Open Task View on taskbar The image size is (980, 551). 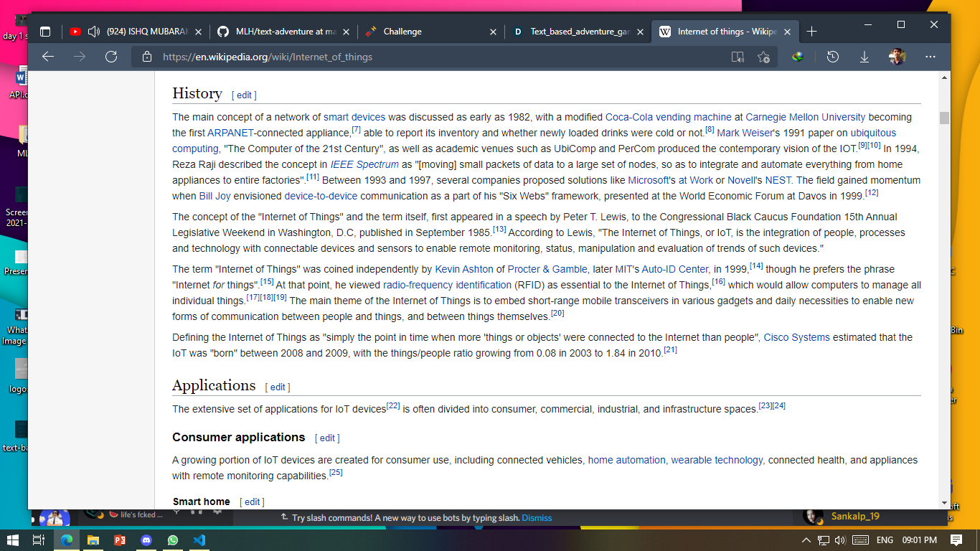pos(39,540)
